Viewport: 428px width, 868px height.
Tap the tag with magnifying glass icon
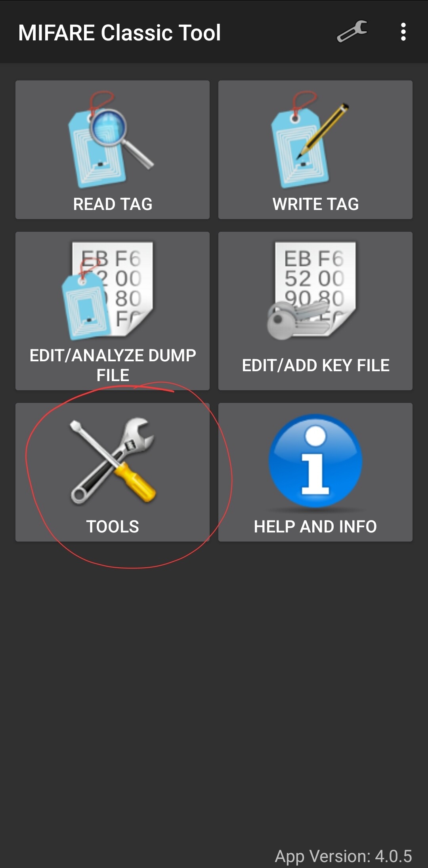(111, 139)
